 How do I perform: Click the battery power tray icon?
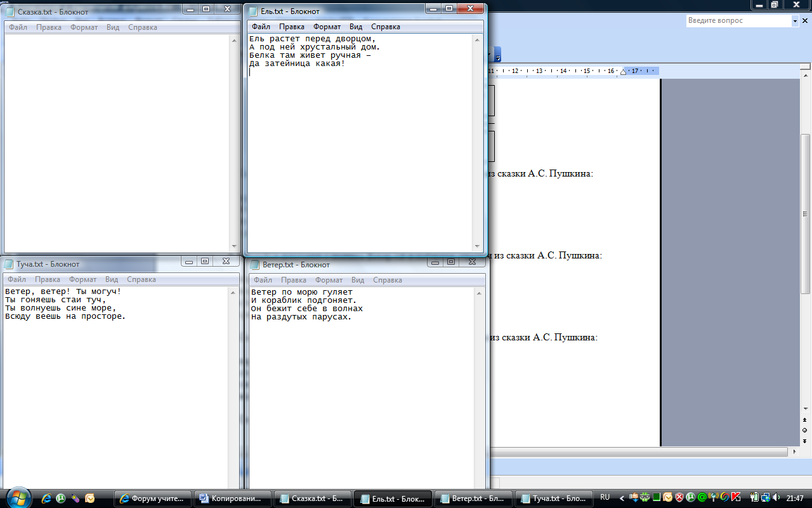point(754,497)
